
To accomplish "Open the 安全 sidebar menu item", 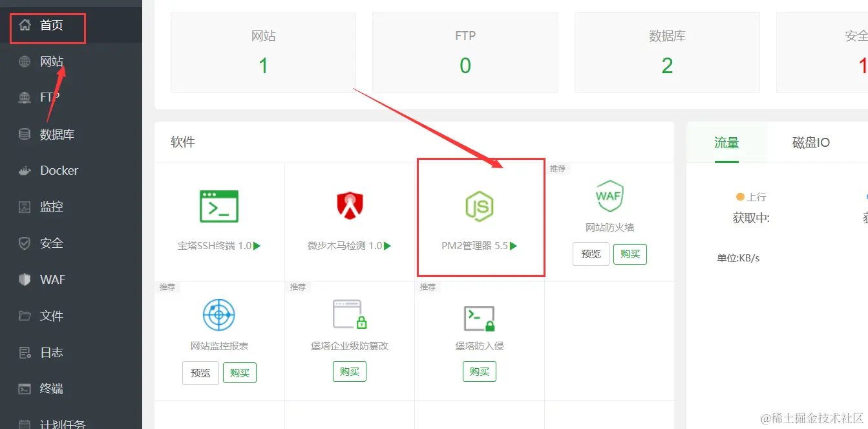I will (71, 243).
